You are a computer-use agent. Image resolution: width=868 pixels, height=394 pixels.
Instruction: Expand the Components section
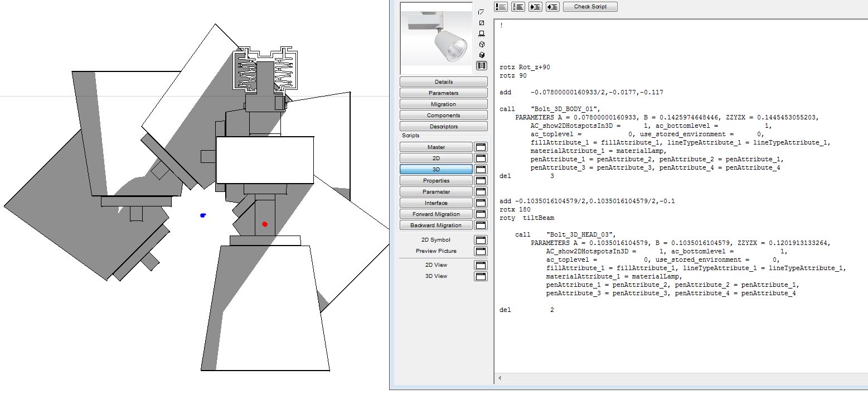pyautogui.click(x=443, y=115)
